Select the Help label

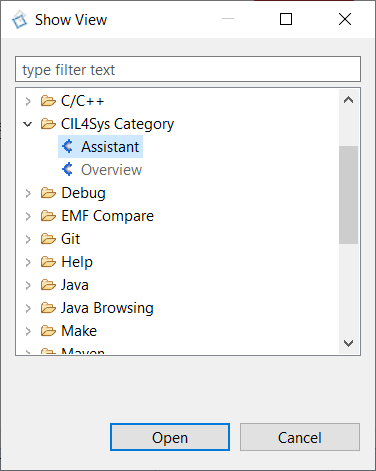click(77, 262)
